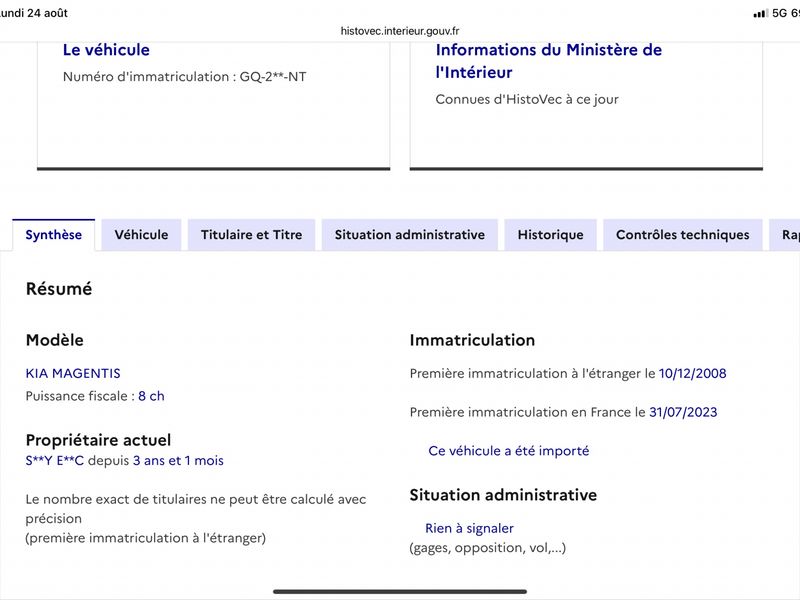The image size is (800, 600).
Task: Tap the histovec.interieur.gouv.fr address bar
Action: pos(400,31)
